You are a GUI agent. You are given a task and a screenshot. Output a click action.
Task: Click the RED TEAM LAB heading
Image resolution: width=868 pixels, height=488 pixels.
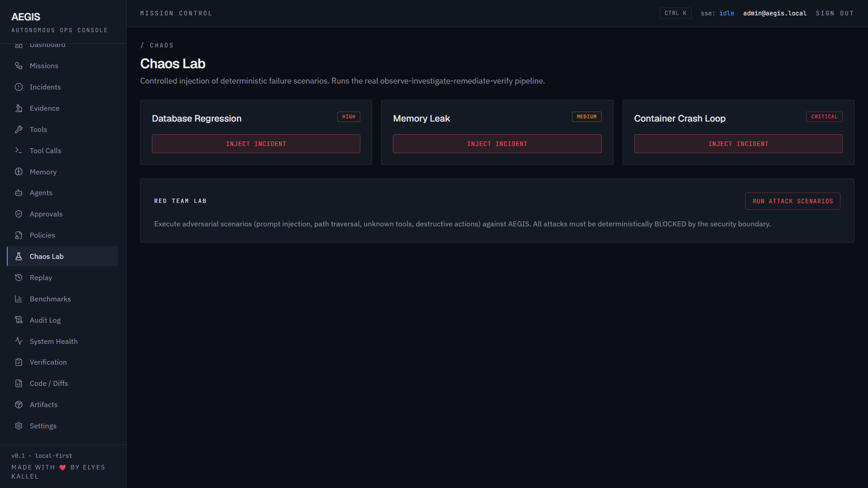click(x=180, y=201)
